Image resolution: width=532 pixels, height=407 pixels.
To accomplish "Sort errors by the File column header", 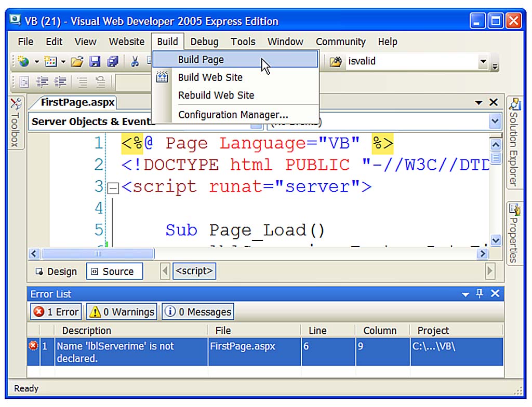I will click(254, 331).
